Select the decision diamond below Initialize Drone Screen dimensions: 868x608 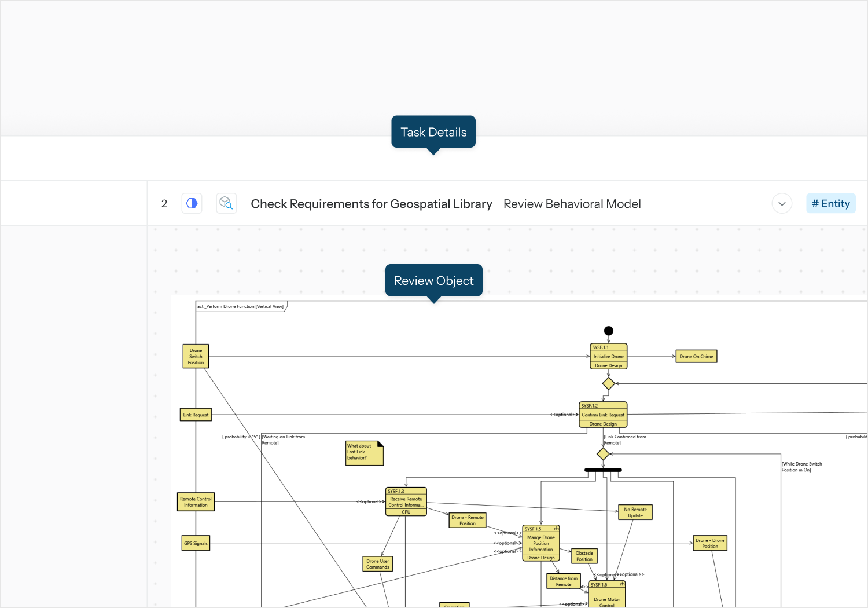(608, 383)
